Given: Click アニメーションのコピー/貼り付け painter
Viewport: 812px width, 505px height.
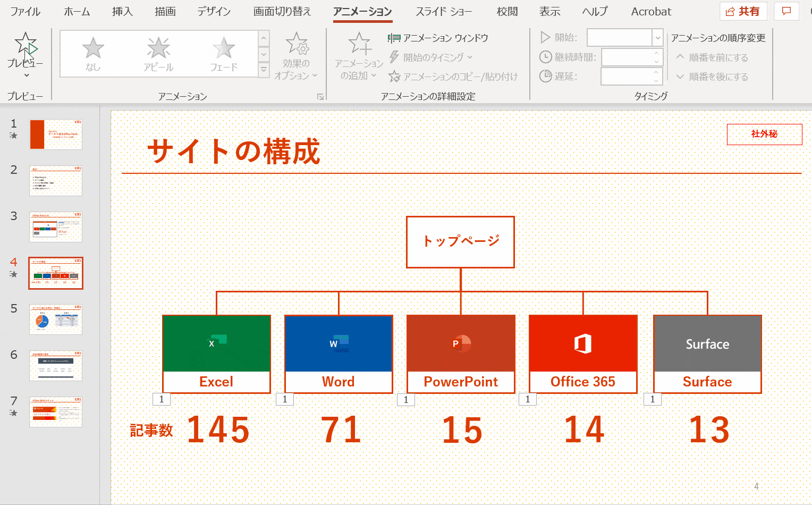Looking at the screenshot, I should [453, 77].
